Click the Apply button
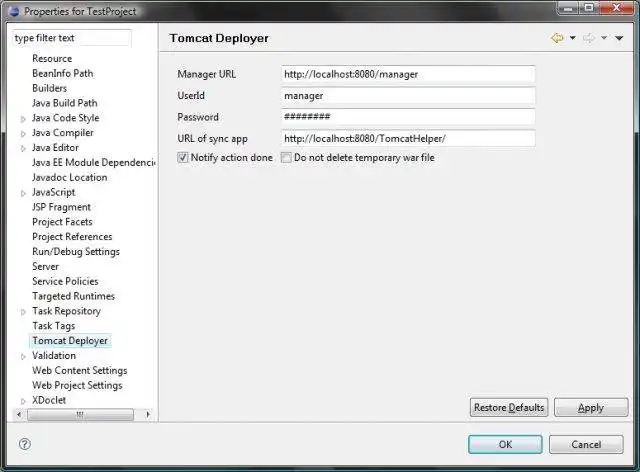 [591, 407]
